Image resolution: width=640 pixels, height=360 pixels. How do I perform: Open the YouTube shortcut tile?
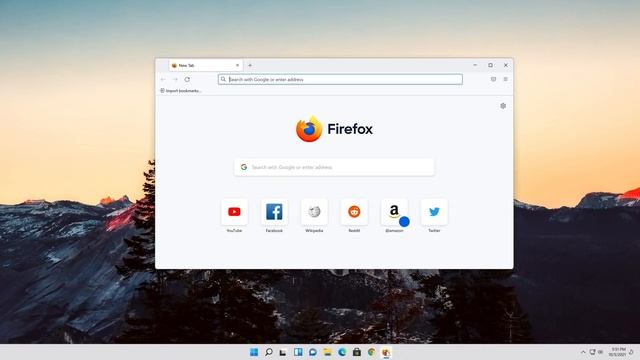click(234, 212)
